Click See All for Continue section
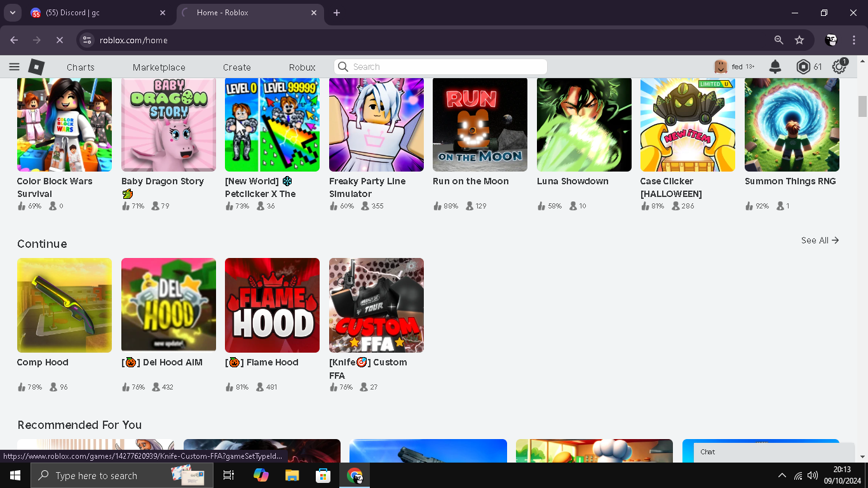The width and height of the screenshot is (868, 488). pyautogui.click(x=820, y=240)
